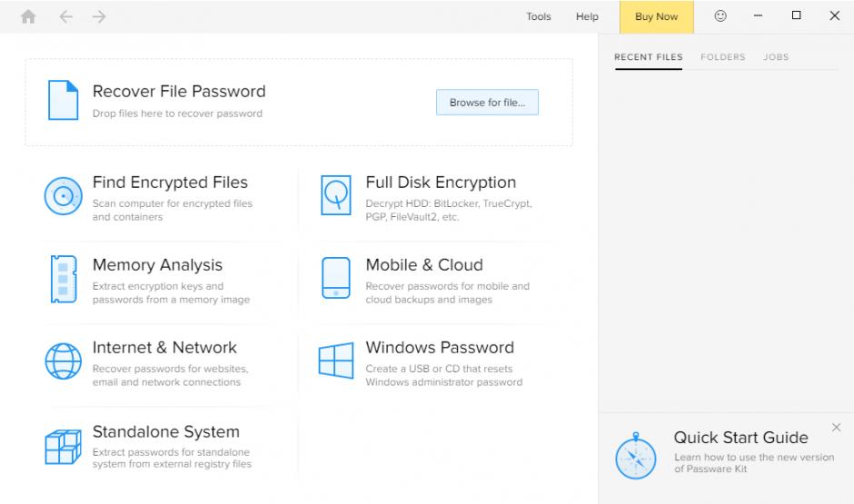Image resolution: width=854 pixels, height=504 pixels.
Task: Click the smiley face feedback icon
Action: pyautogui.click(x=720, y=16)
